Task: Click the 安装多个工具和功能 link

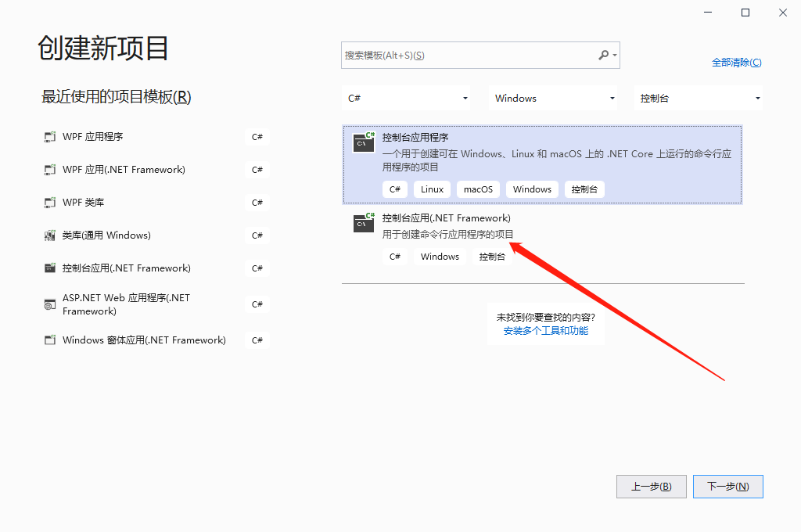Action: (x=545, y=331)
